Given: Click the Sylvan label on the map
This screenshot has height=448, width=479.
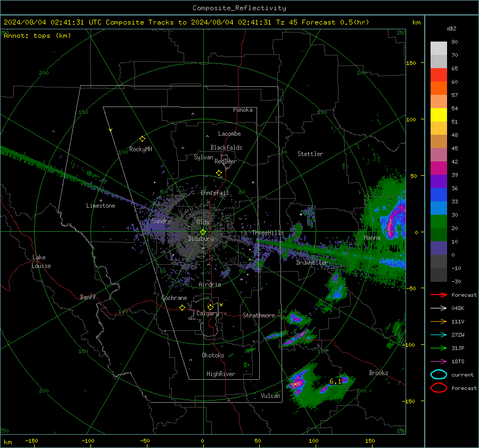Looking at the screenshot, I should 203,157.
